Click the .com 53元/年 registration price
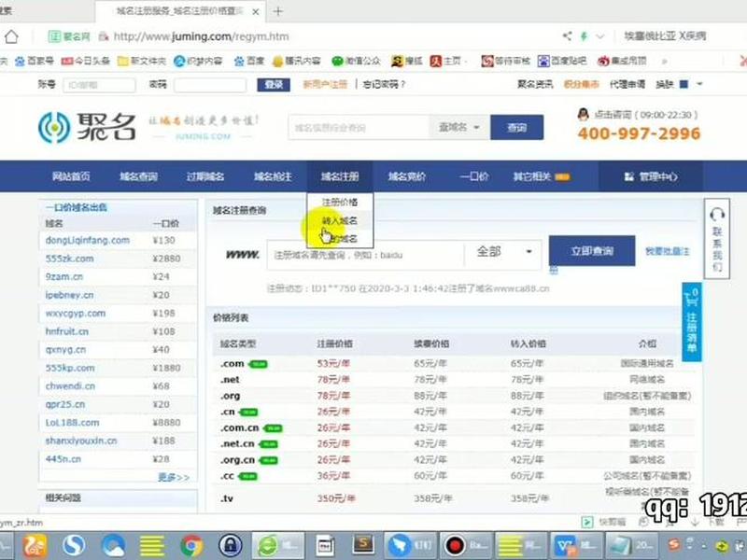747x560 pixels. 333,364
